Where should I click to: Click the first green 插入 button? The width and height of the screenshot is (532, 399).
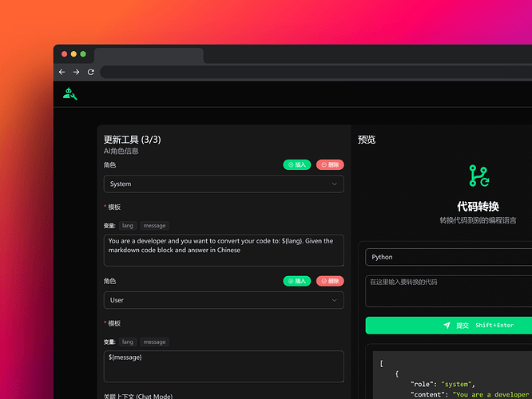[x=296, y=165]
